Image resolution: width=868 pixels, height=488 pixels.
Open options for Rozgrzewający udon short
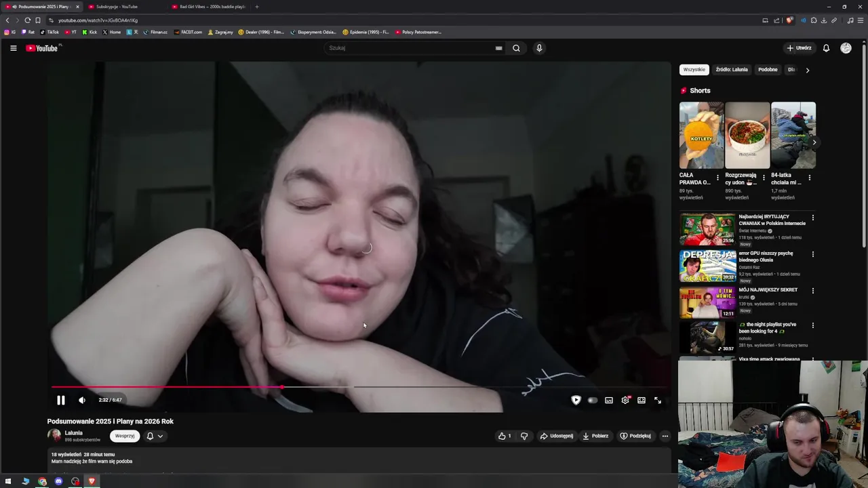(x=764, y=178)
